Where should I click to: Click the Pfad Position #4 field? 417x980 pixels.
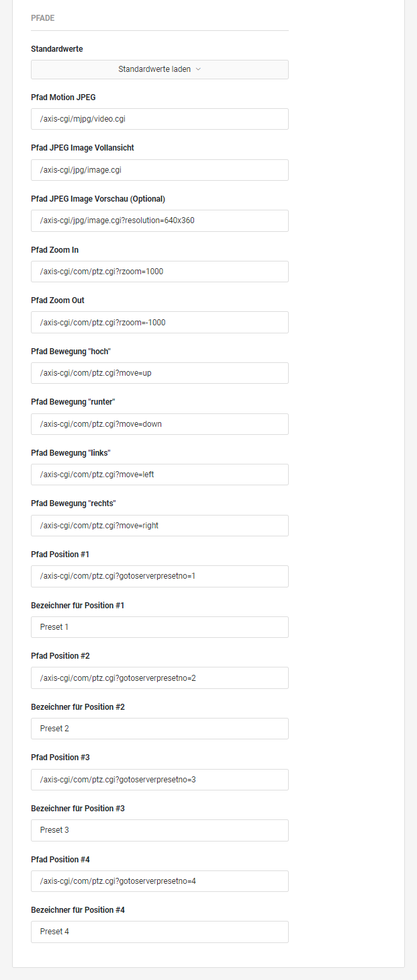coord(160,881)
